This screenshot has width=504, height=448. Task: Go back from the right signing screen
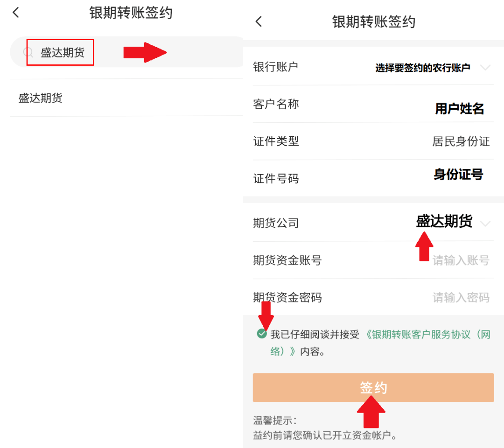259,21
